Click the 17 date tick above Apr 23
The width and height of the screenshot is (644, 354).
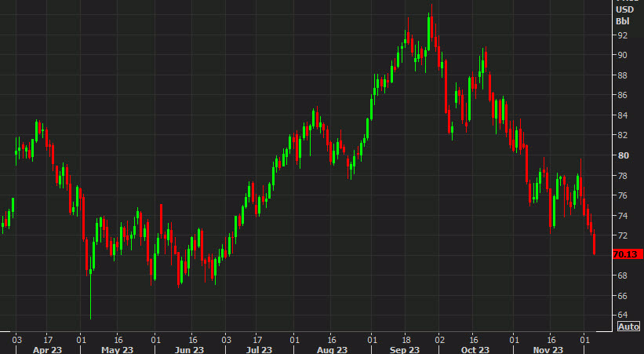pyautogui.click(x=46, y=340)
